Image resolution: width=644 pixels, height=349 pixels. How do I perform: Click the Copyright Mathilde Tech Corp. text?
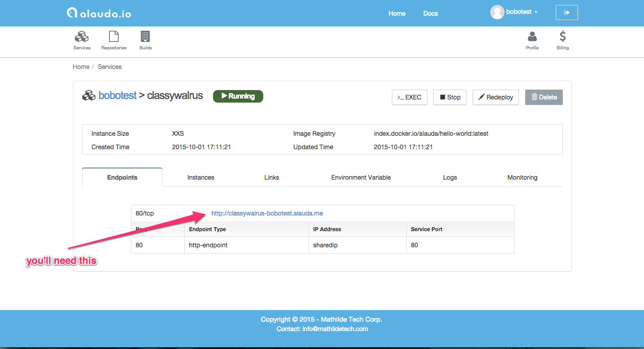coord(322,319)
